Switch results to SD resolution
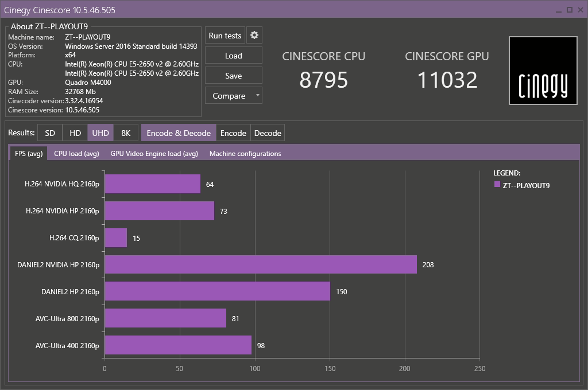 point(50,133)
